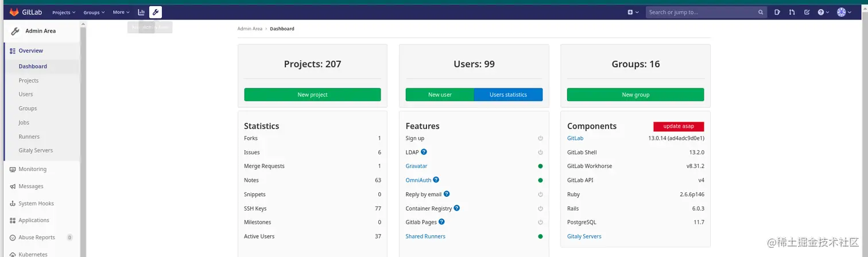Screen dimensions: 868x257
Task: Open the To-Do list icon in navbar
Action: (807, 12)
